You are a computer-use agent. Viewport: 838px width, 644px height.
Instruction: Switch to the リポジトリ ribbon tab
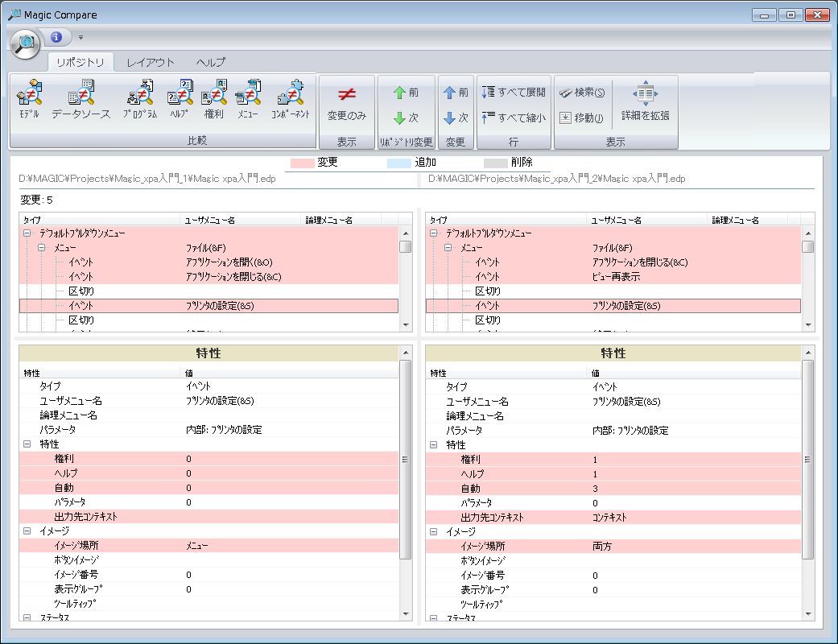pyautogui.click(x=80, y=62)
